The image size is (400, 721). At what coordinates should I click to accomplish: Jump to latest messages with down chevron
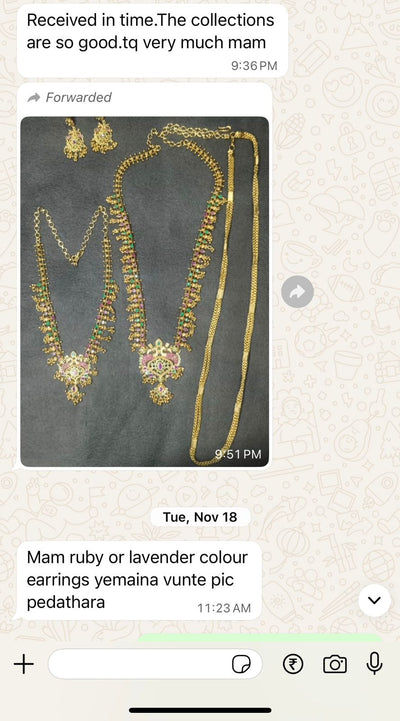tap(374, 601)
